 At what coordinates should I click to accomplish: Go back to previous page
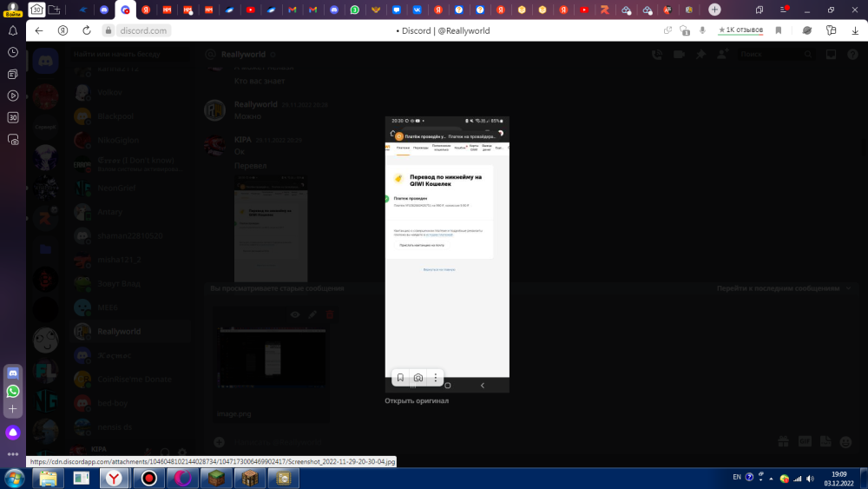pyautogui.click(x=39, y=30)
